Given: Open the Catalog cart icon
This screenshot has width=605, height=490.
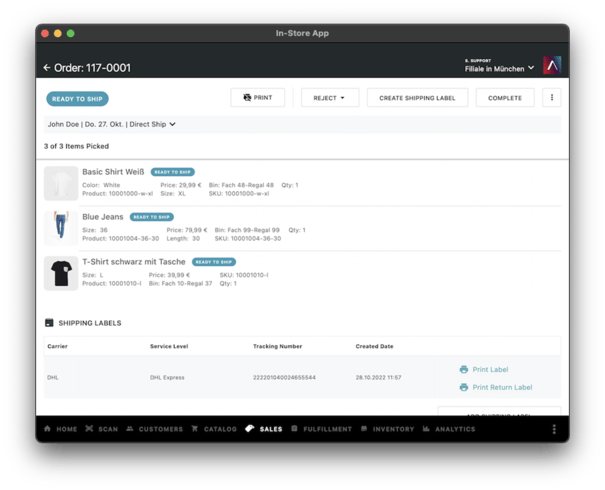Looking at the screenshot, I should point(195,429).
